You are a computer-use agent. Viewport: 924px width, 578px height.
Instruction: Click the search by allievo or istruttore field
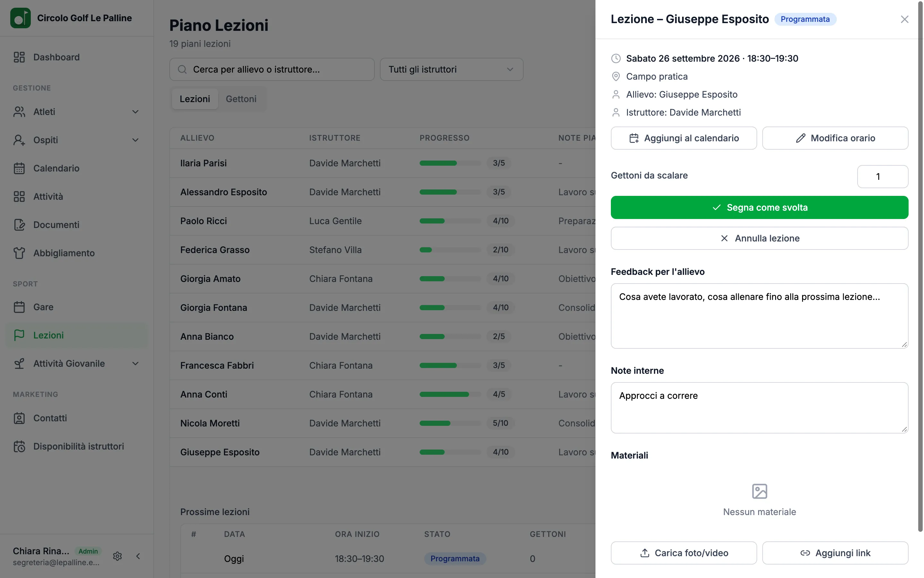pos(272,70)
